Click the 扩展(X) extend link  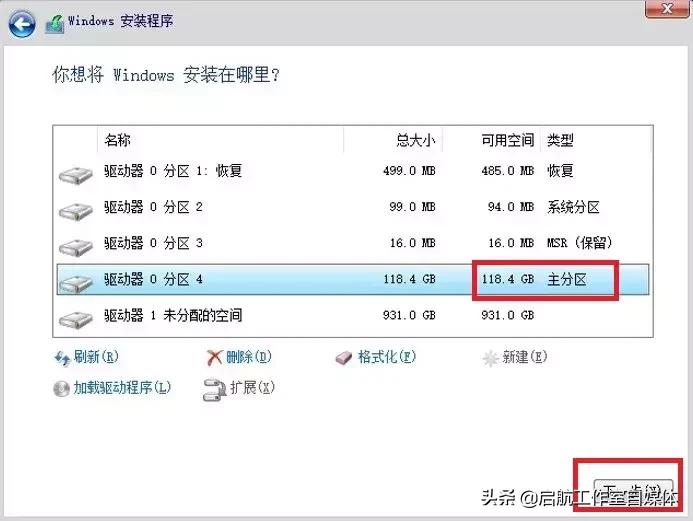[252, 388]
